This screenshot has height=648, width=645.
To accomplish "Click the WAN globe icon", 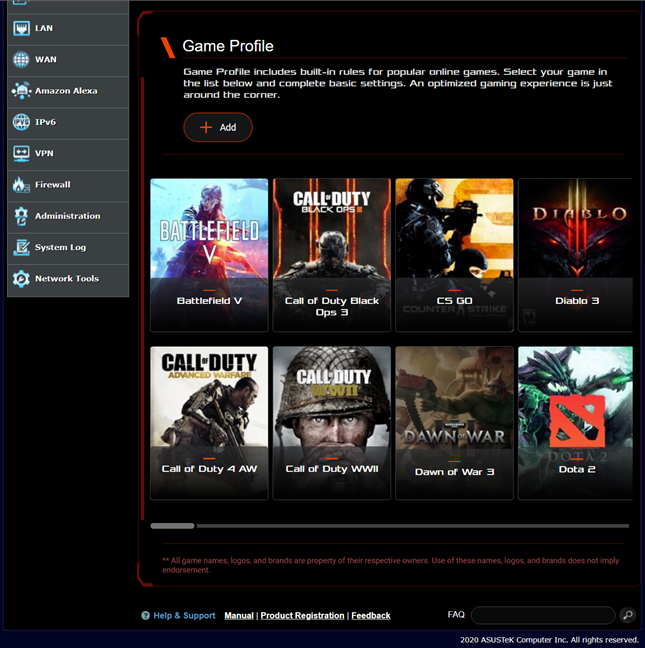I will 21,60.
